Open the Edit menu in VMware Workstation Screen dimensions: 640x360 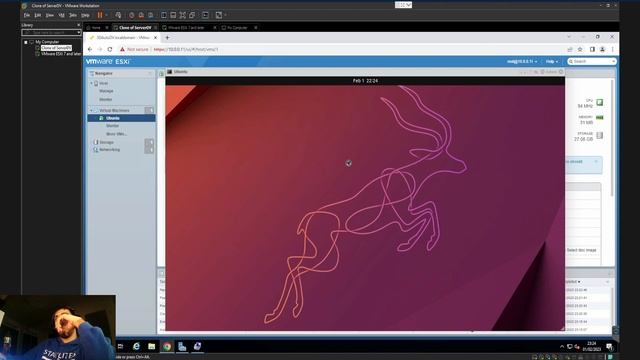(x=38, y=15)
